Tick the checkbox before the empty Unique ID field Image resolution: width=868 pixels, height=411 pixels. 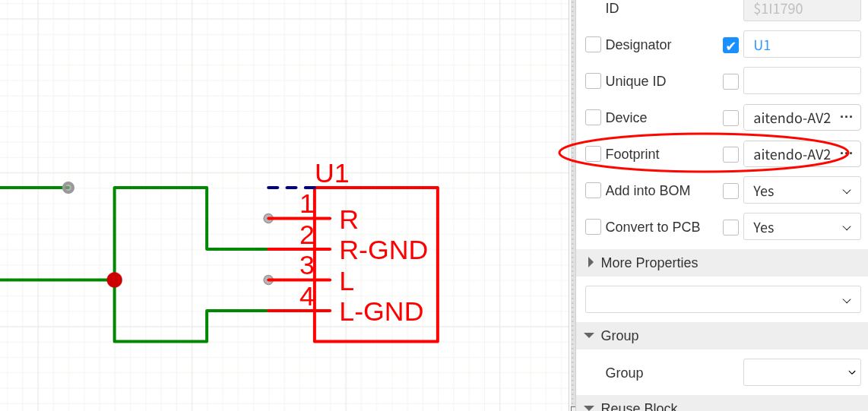730,81
